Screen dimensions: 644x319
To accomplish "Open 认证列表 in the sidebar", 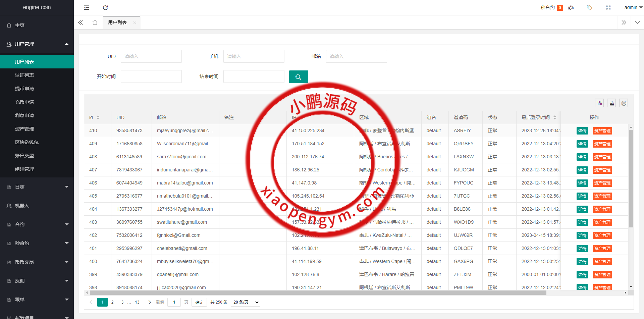I will click(24, 75).
